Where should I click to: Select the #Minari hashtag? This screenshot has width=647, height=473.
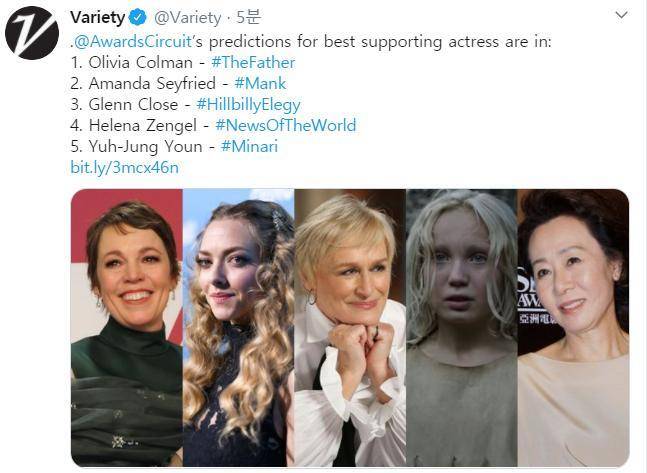coord(249,146)
